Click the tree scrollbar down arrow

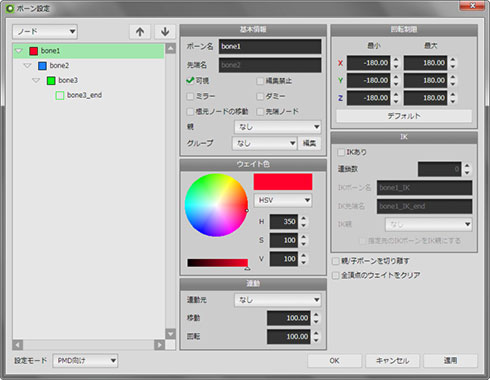click(x=171, y=334)
